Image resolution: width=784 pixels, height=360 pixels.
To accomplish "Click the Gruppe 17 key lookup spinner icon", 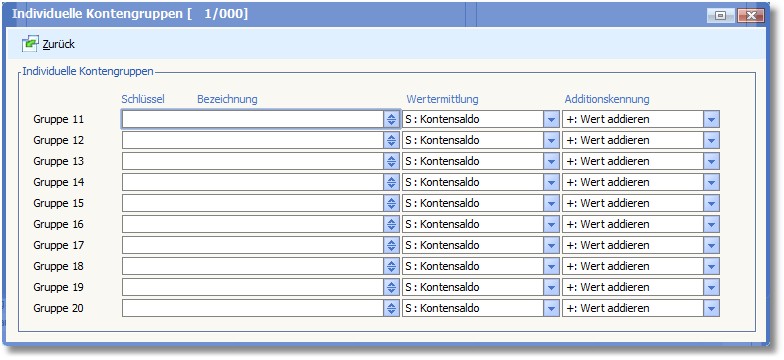I will pyautogui.click(x=392, y=246).
